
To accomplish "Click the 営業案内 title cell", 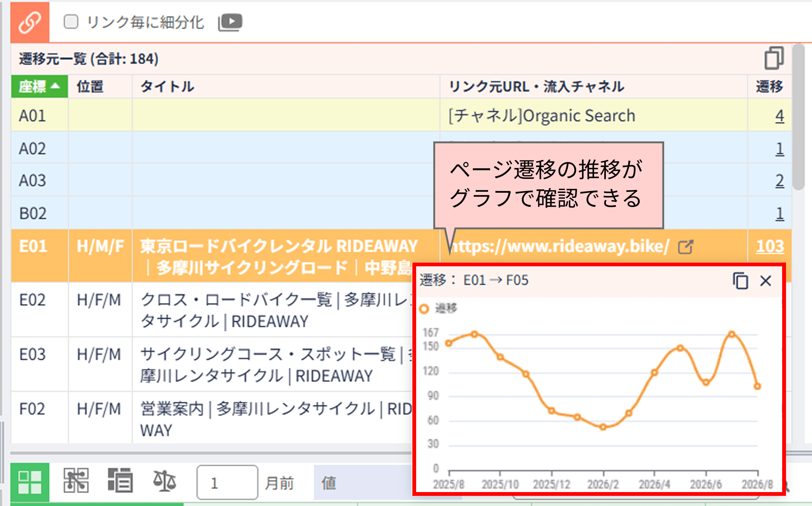I will click(272, 418).
